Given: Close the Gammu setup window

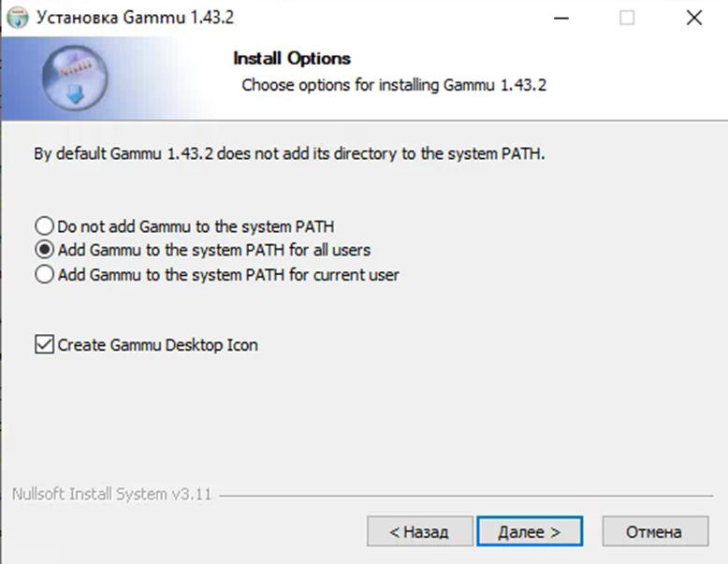Looking at the screenshot, I should coord(693,17).
